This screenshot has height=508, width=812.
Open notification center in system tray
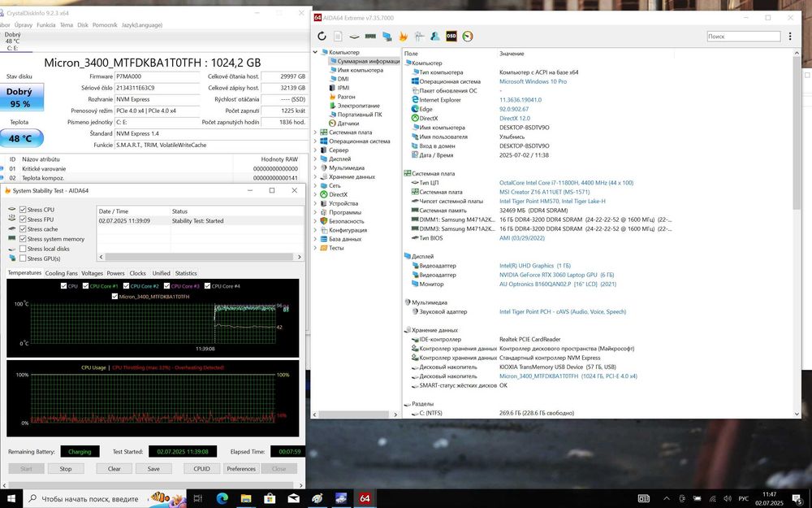pos(798,499)
